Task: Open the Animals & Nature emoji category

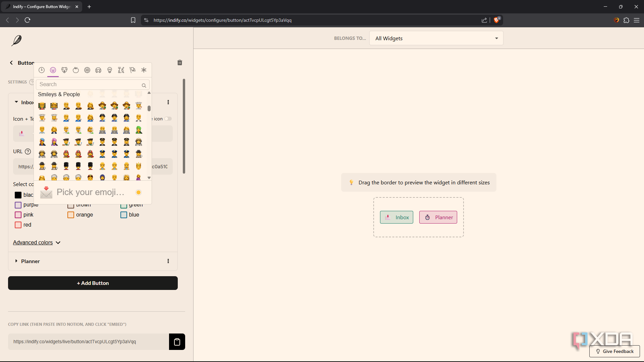Action: click(64, 70)
